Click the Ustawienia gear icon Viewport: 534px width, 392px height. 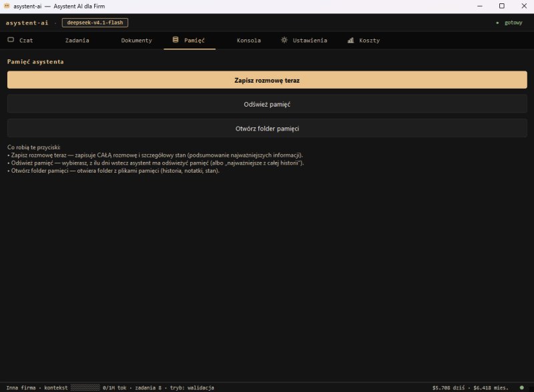click(x=284, y=40)
